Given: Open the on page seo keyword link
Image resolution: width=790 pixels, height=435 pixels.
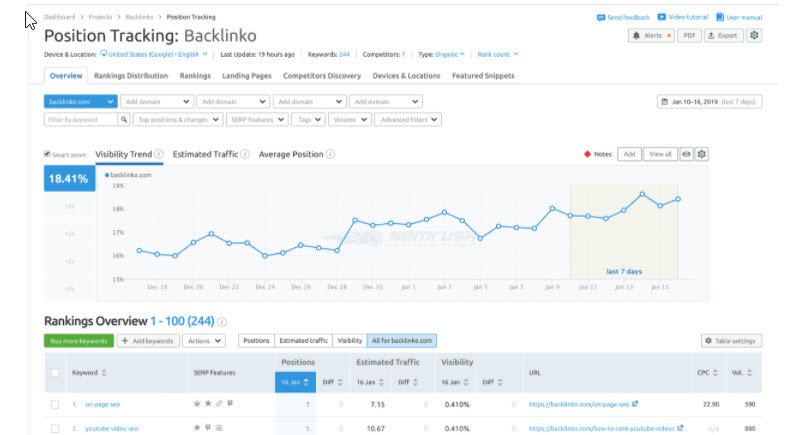Looking at the screenshot, I should (x=102, y=404).
